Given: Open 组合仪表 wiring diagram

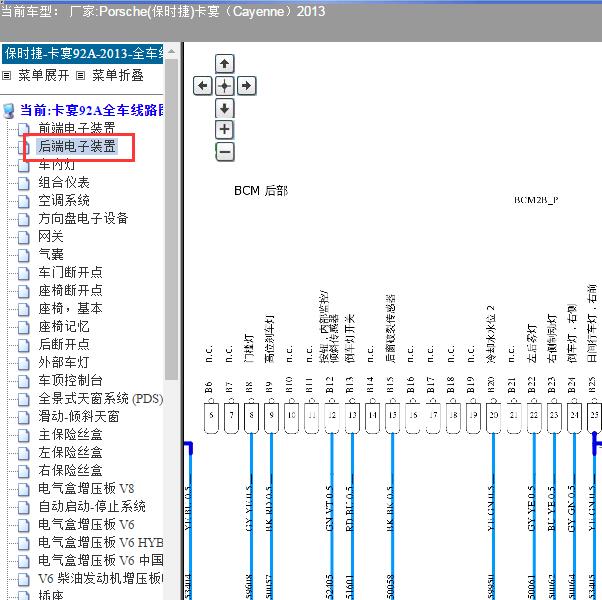Looking at the screenshot, I should [x=64, y=182].
